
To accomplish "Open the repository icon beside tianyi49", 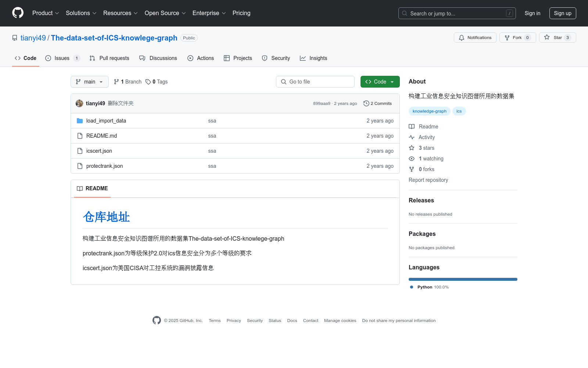I will point(15,38).
